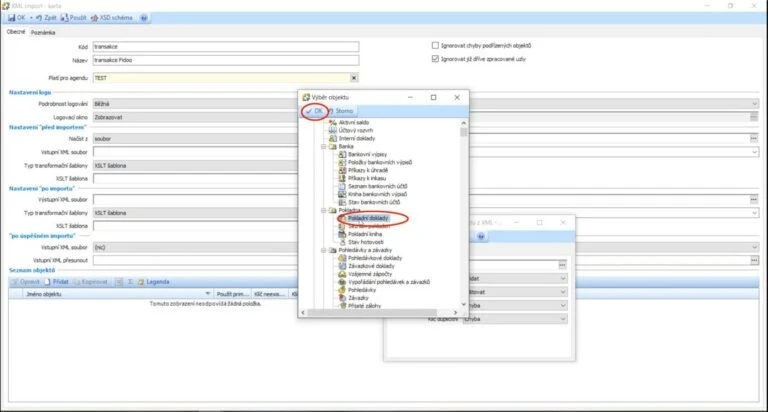
Task: Maximize the Výběr objektu dialog window
Action: click(433, 97)
